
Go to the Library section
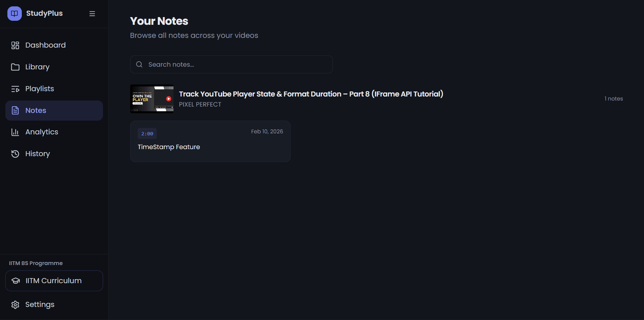37,67
